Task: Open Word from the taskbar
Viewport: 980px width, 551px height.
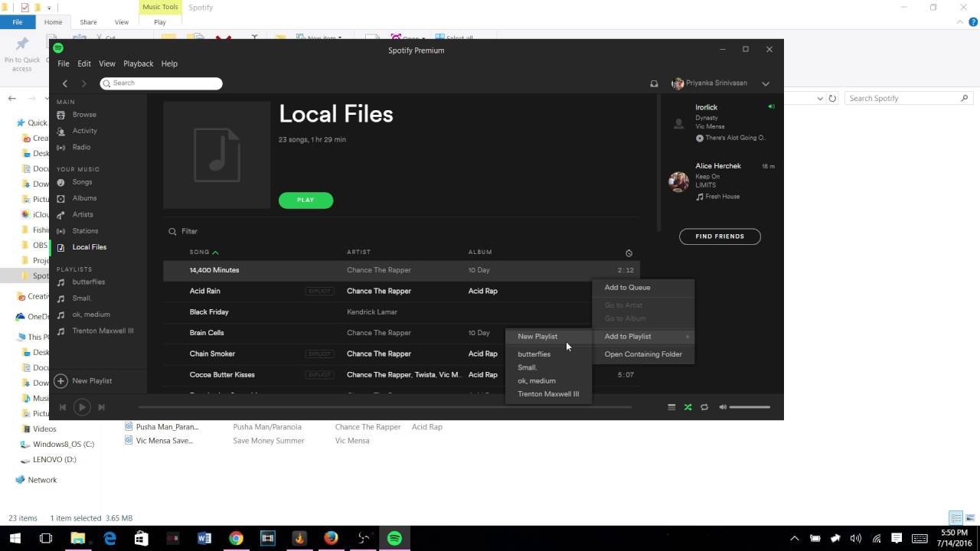Action: [x=204, y=539]
